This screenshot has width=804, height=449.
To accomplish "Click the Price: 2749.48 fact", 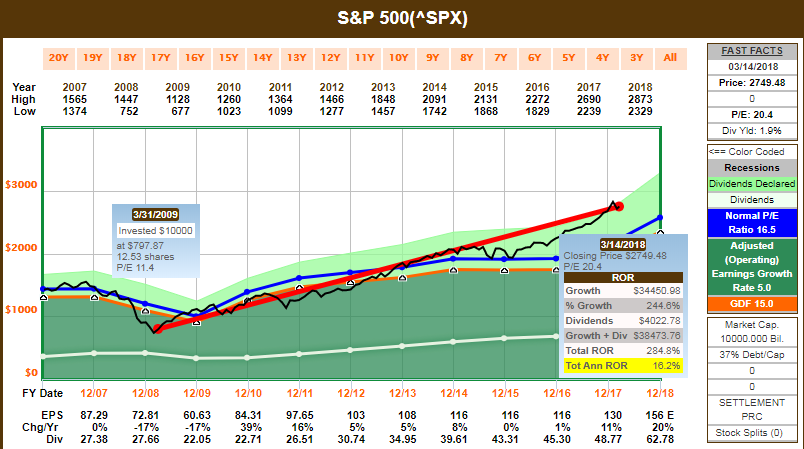I will point(752,83).
